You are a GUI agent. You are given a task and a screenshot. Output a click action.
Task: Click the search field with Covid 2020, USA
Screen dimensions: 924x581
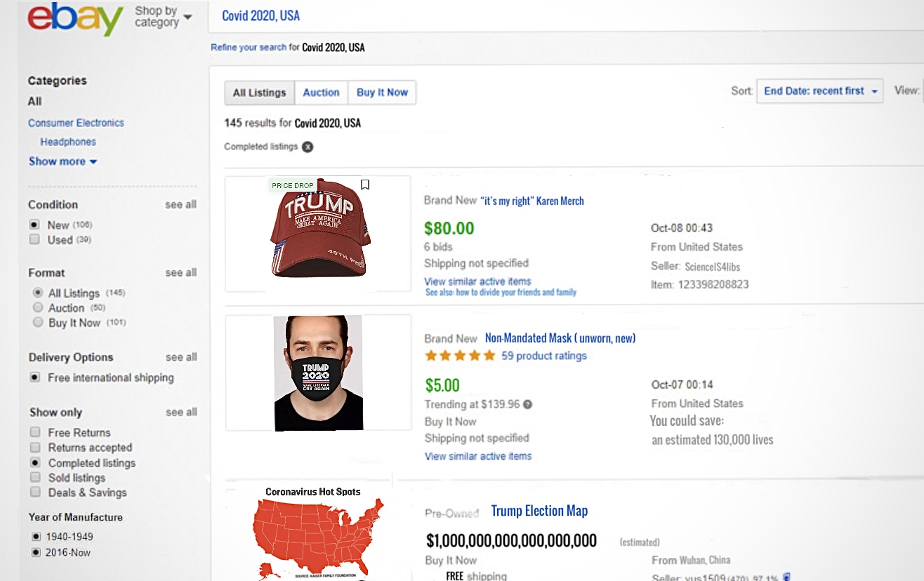491,15
